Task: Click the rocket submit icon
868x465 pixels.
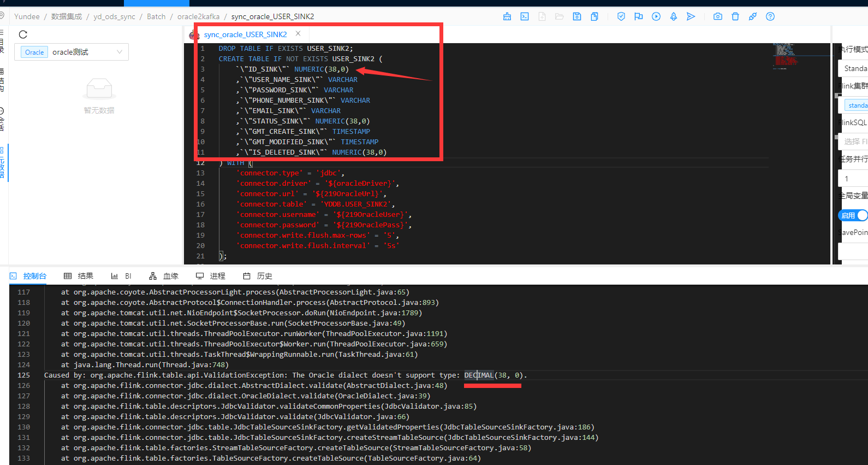Action: pyautogui.click(x=674, y=16)
